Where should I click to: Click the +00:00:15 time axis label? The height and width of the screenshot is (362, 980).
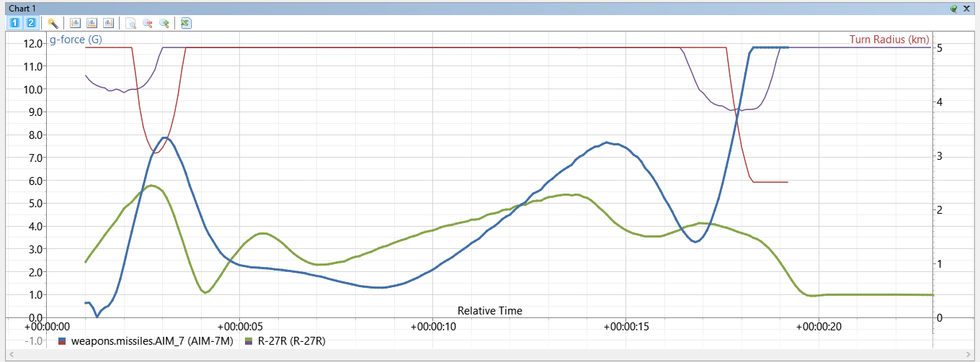point(626,327)
